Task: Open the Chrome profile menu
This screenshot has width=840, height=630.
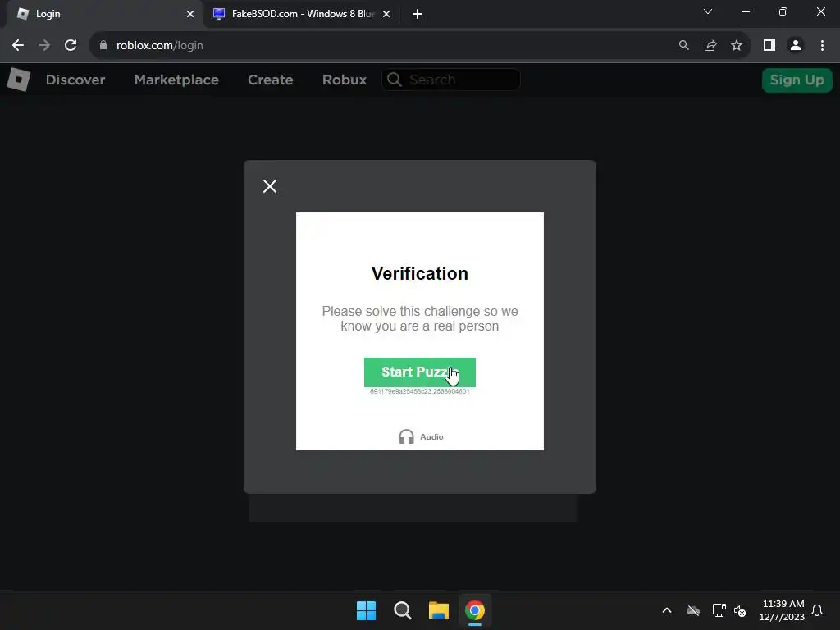Action: pyautogui.click(x=796, y=46)
